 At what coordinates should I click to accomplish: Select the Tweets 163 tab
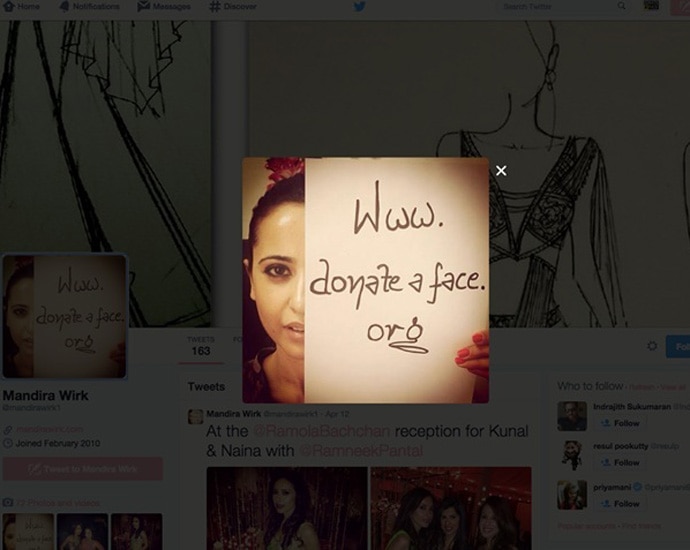point(201,346)
